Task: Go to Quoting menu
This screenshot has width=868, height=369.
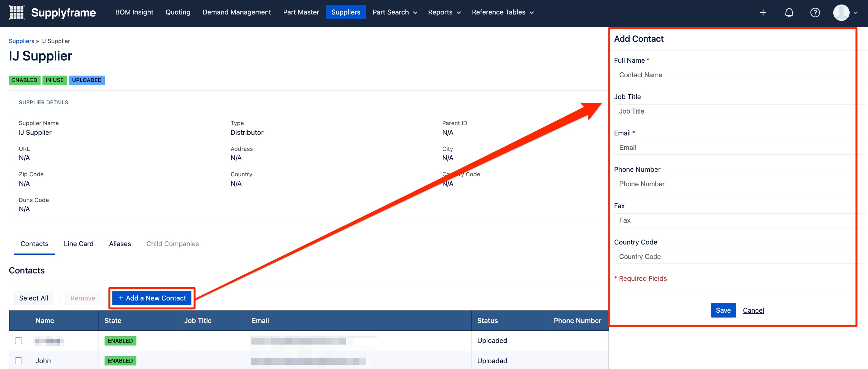Action: [178, 12]
